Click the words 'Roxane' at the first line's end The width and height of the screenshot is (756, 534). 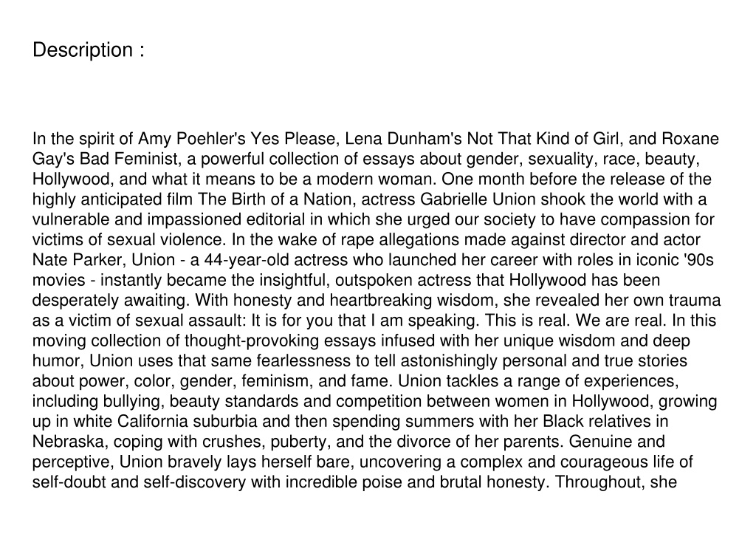(690, 139)
